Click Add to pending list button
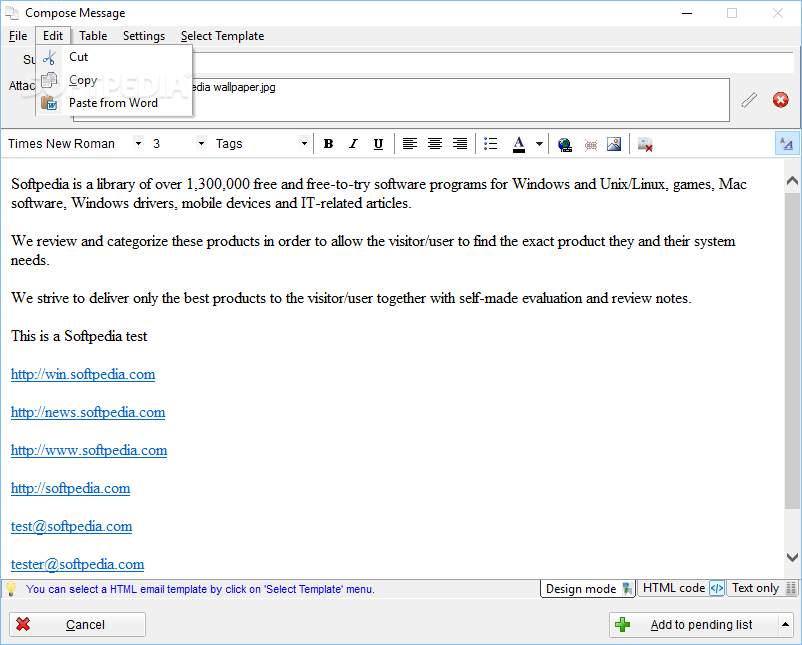The height and width of the screenshot is (645, 802). pos(694,625)
